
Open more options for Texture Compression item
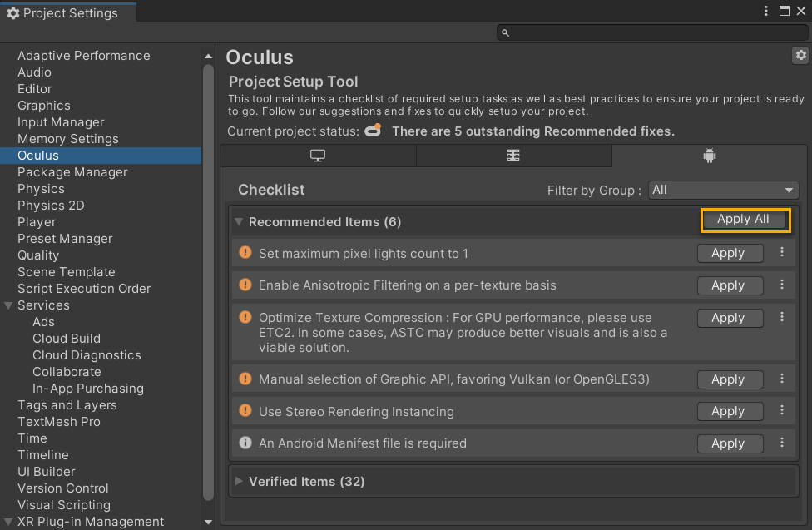coord(782,317)
